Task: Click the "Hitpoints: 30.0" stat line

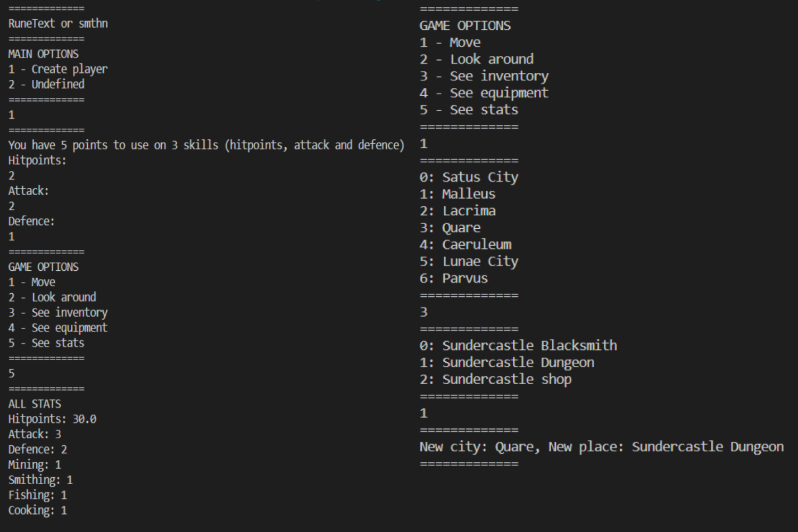Action: (x=52, y=419)
